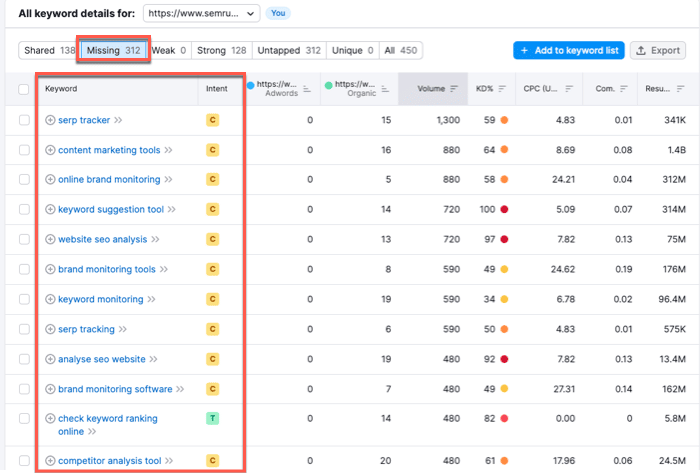
Task: Click plus icon beside serp tracker keyword
Action: click(x=50, y=120)
